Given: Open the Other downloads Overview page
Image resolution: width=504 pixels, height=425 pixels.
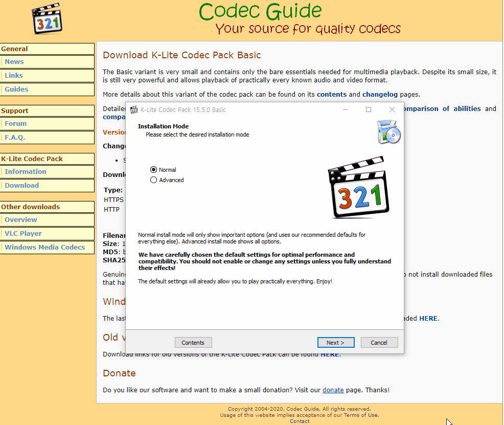Looking at the screenshot, I should point(47,220).
